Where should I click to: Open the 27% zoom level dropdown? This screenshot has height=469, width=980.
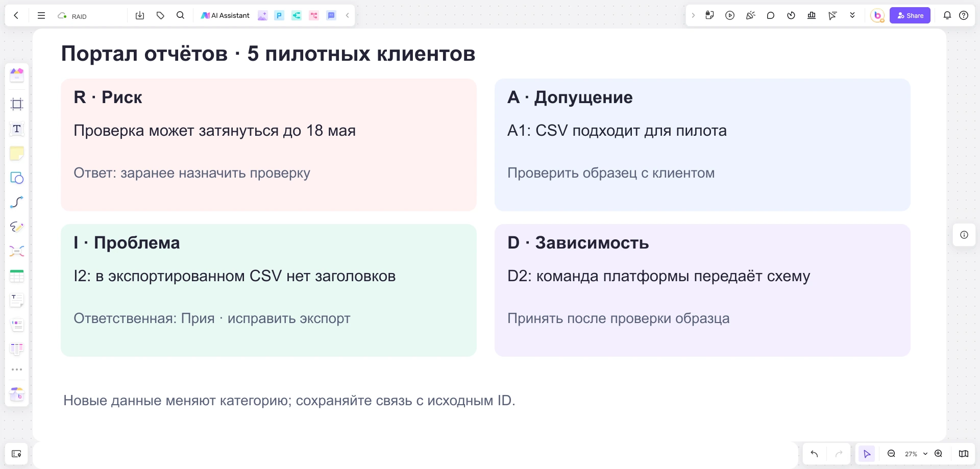[x=916, y=454]
